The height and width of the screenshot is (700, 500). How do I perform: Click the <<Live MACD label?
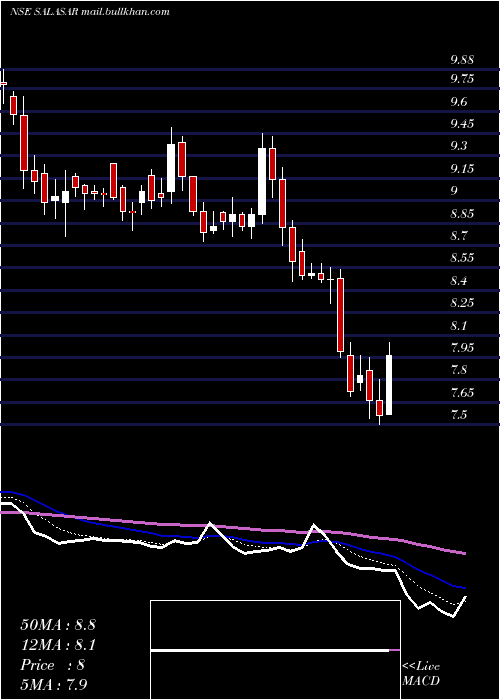click(x=421, y=673)
